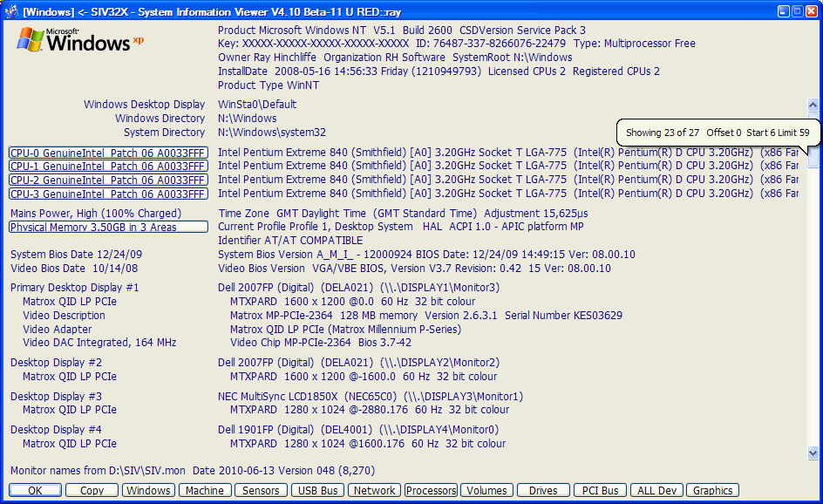Click the CPU-2 GenuineIntel Patch button
The image size is (823, 504).
tap(108, 180)
